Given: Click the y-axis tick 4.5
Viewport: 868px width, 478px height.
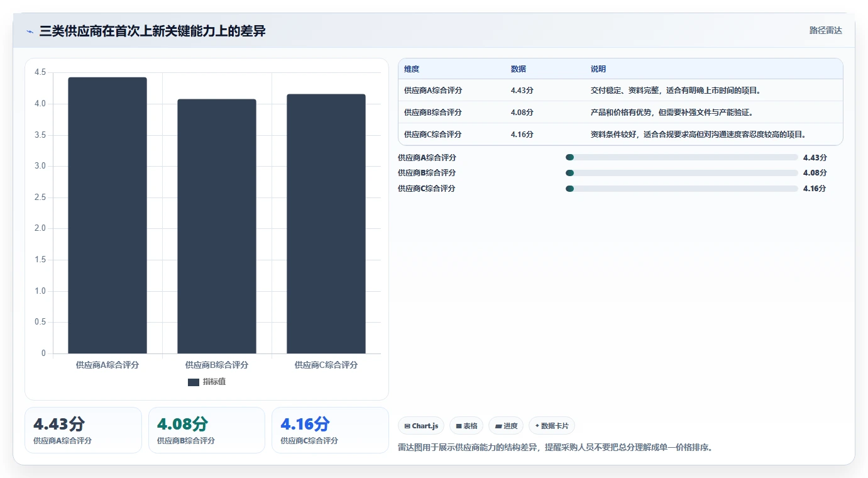Looking at the screenshot, I should tap(40, 72).
